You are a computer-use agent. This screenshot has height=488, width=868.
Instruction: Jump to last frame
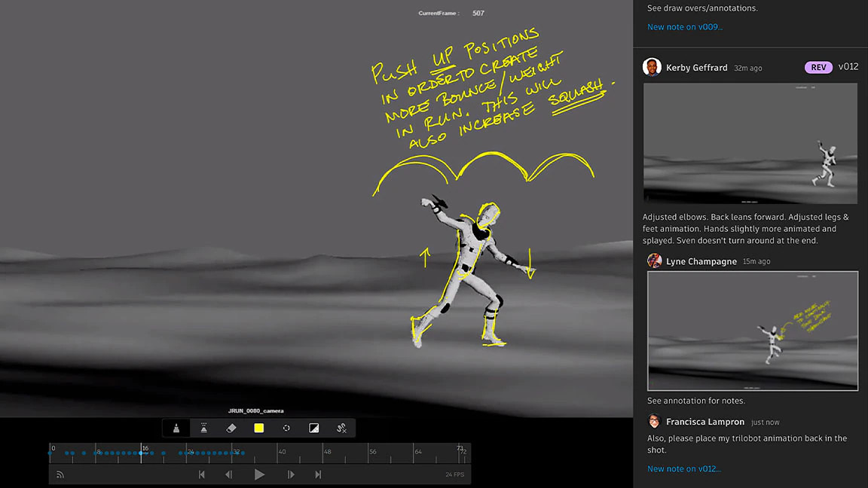(x=318, y=474)
